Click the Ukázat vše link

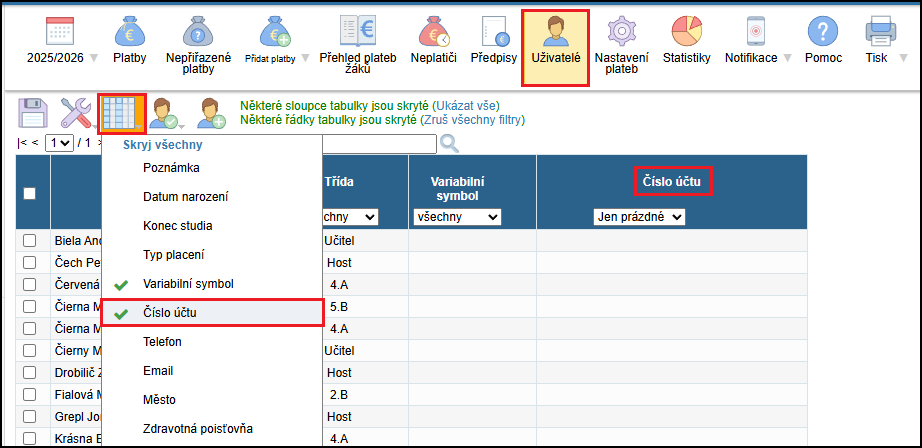[466, 105]
